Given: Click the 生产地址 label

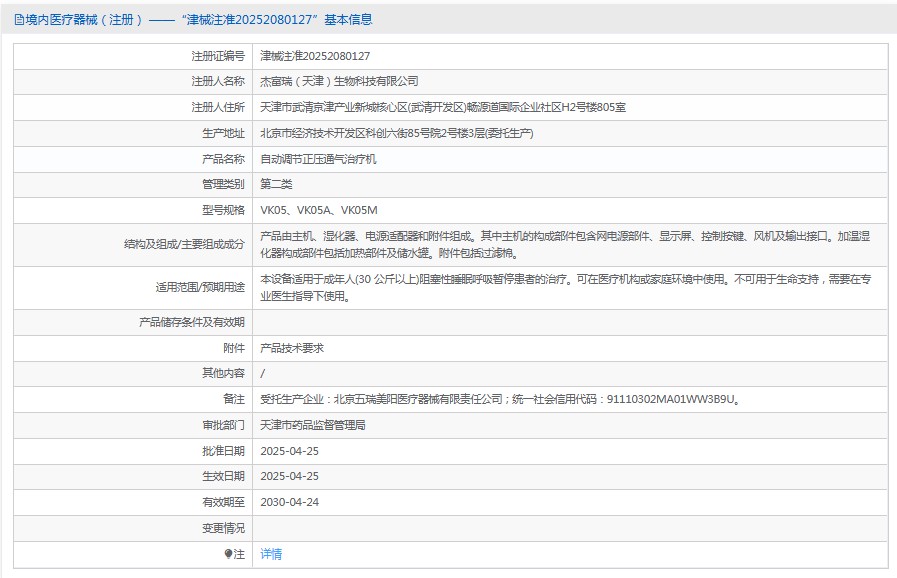Looking at the screenshot, I should coord(223,133).
